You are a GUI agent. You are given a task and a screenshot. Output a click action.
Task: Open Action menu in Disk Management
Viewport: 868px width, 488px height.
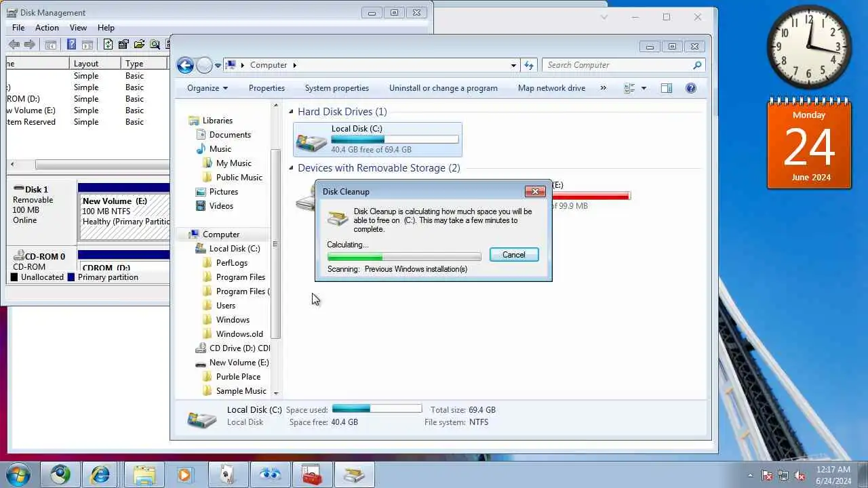[47, 28]
